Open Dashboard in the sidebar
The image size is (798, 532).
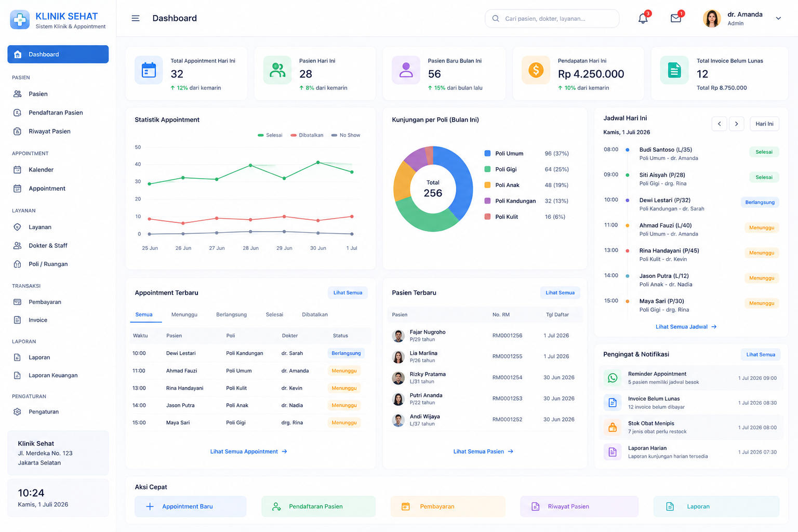click(x=58, y=54)
